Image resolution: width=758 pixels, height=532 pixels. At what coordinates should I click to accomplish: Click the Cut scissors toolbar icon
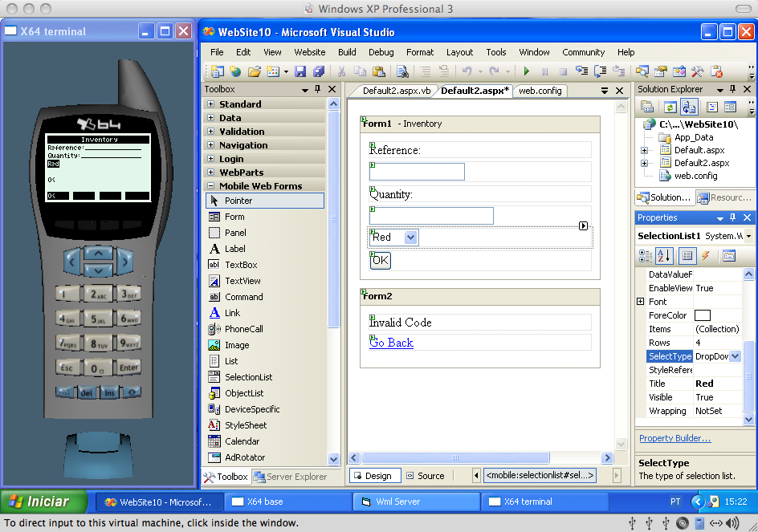(341, 71)
